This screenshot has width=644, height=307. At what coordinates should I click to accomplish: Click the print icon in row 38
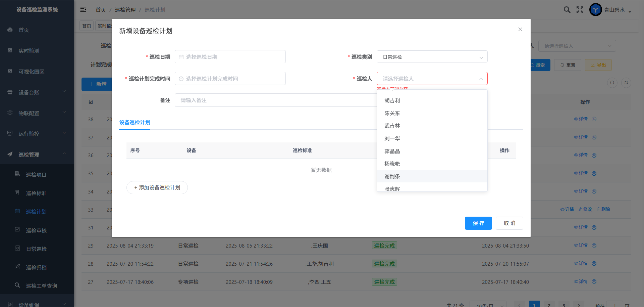[594, 119]
